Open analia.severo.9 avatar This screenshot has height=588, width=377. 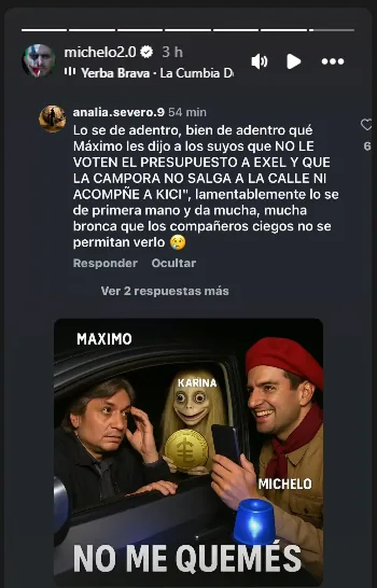pyautogui.click(x=52, y=118)
